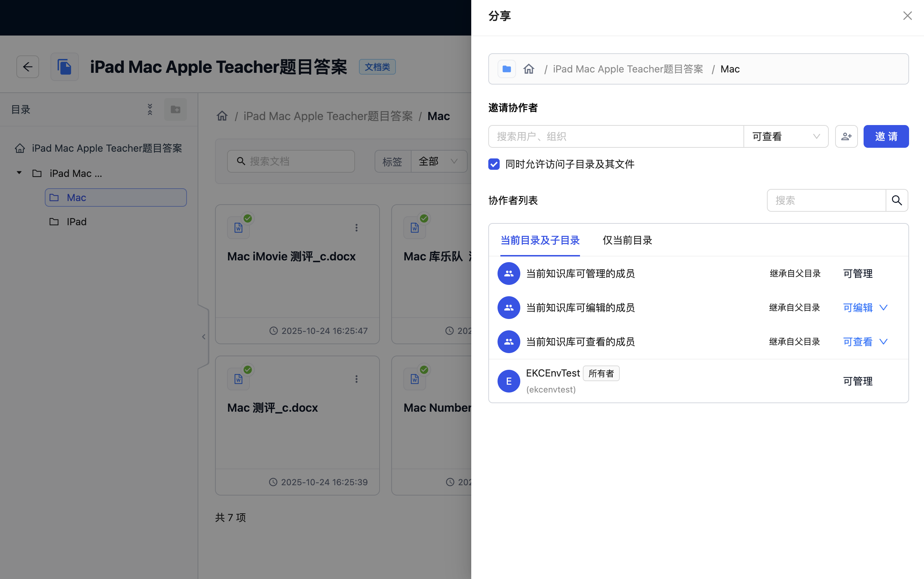Switch to the 仅当前目录 tab
This screenshot has height=579, width=924.
tap(627, 240)
